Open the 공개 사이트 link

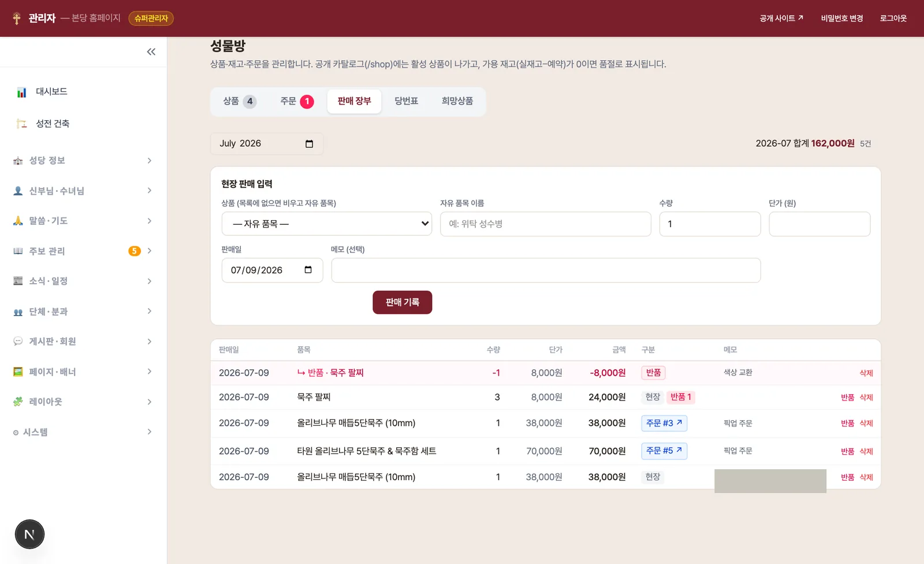pyautogui.click(x=781, y=18)
